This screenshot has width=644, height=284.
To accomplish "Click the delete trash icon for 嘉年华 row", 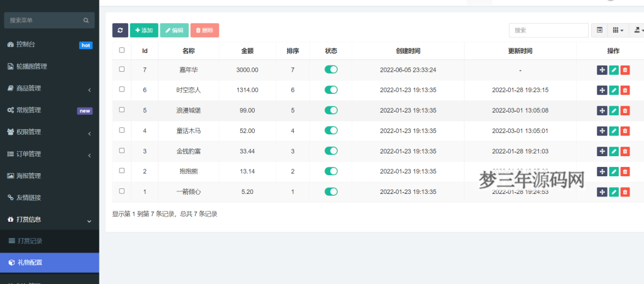I will 625,70.
